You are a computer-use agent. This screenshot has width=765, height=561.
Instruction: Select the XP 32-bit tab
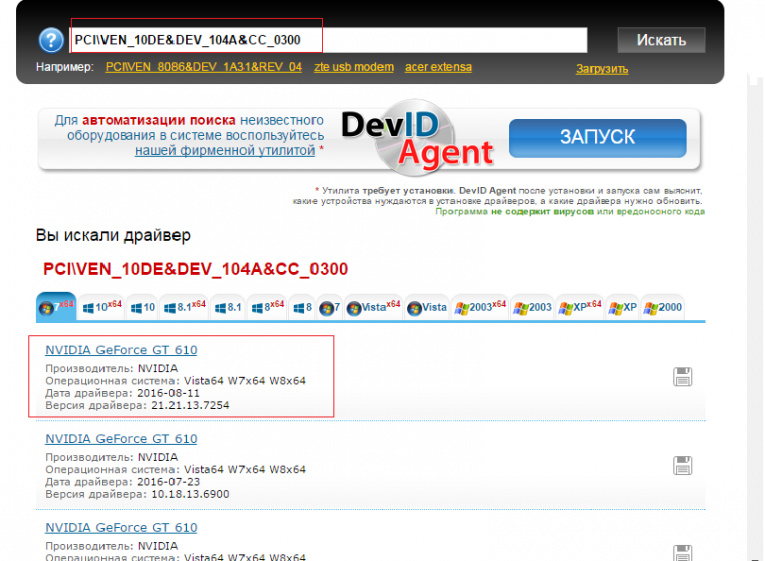(x=623, y=307)
